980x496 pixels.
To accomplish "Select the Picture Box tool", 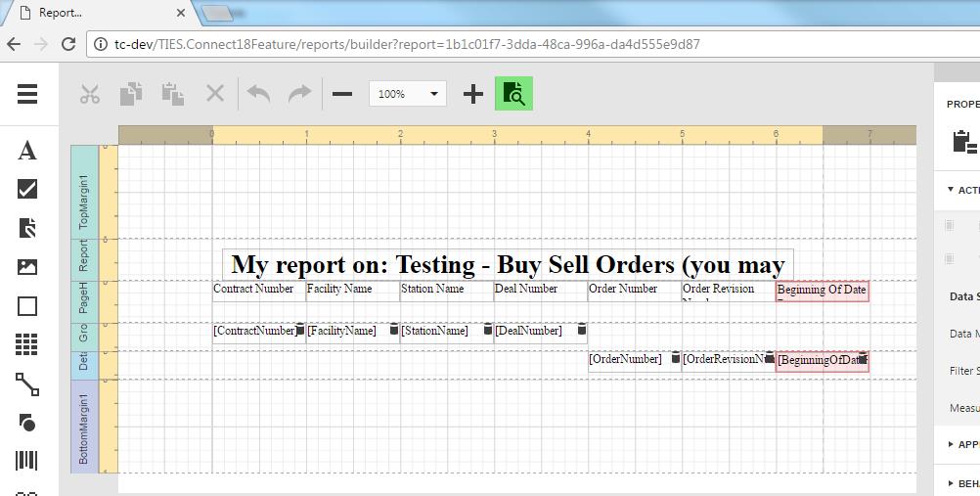I will [x=27, y=266].
